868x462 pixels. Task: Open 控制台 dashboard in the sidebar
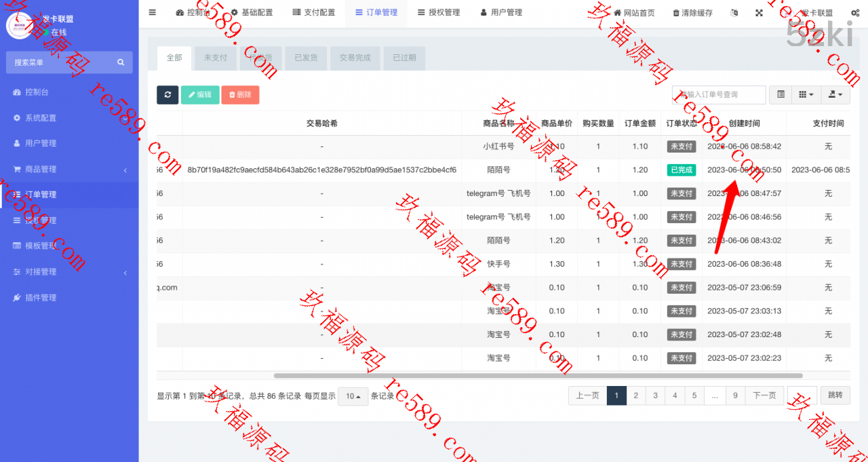click(37, 92)
